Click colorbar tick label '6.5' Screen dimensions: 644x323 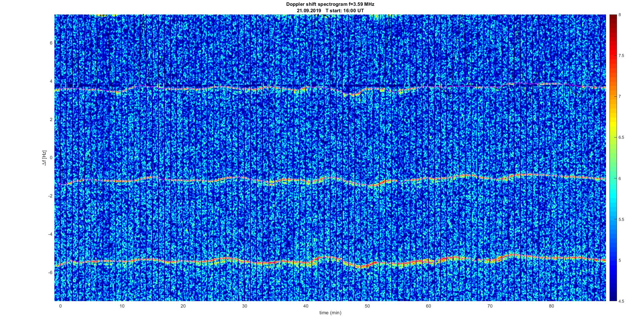tap(621, 138)
